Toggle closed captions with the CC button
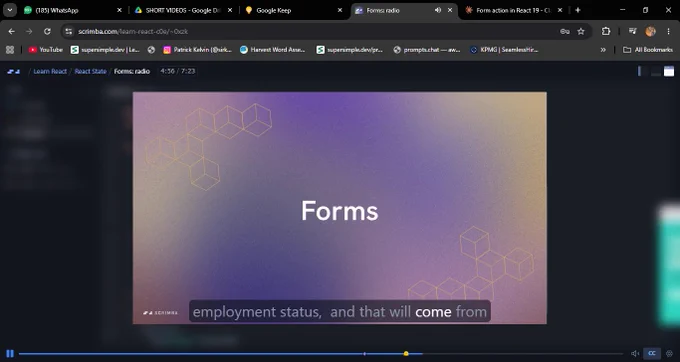Image resolution: width=680 pixels, height=362 pixels. point(652,353)
